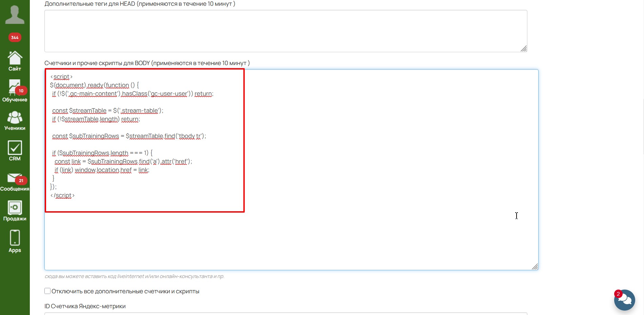Viewport: 644px width, 315px height.
Task: Open the Обучение sidebar section
Action: click(x=15, y=91)
